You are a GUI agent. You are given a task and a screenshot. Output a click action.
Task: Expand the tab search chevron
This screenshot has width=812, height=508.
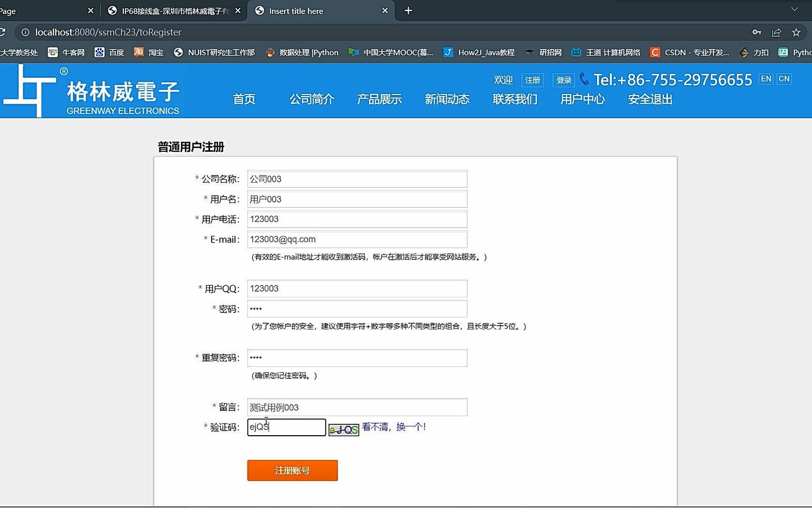[x=794, y=10]
